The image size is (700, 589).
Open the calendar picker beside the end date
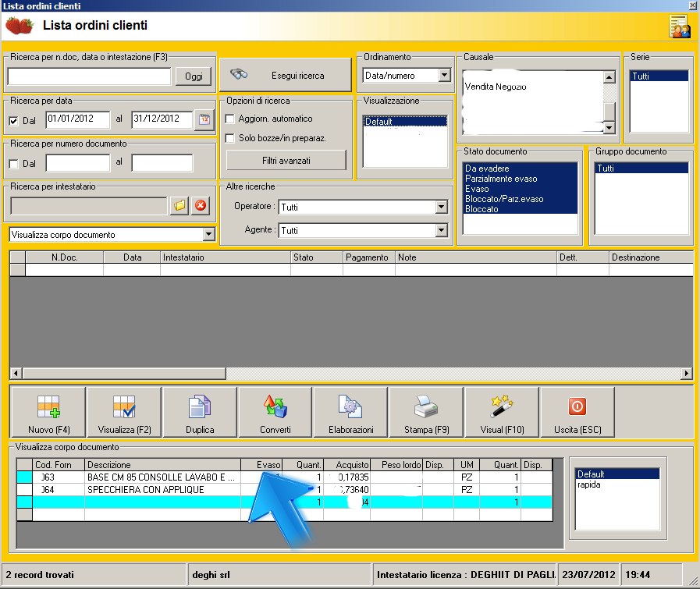point(204,119)
